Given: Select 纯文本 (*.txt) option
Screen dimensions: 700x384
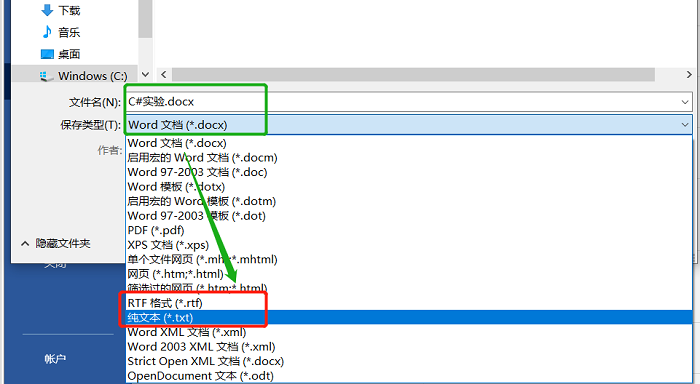Looking at the screenshot, I should click(x=409, y=318).
